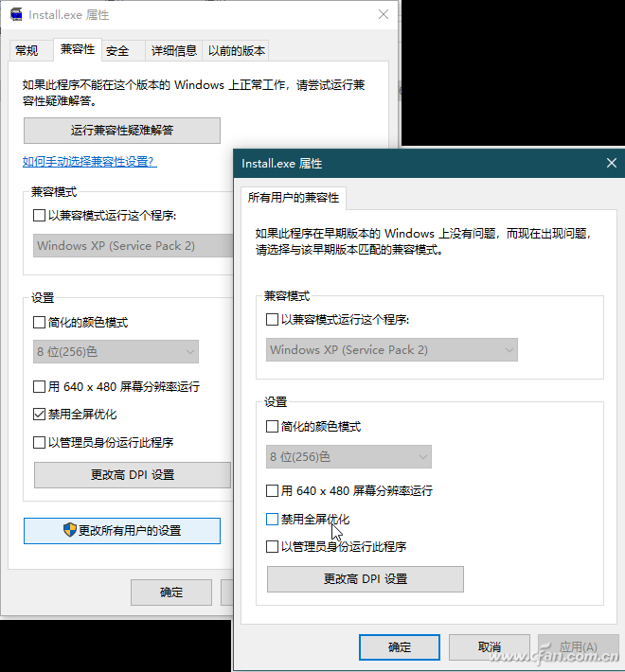625x672 pixels.
Task: Open Windows XP compatibility dropdown in back window
Action: [x=133, y=245]
